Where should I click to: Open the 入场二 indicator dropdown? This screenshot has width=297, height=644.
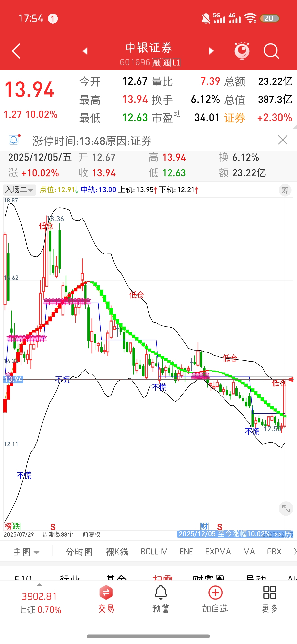click(20, 190)
